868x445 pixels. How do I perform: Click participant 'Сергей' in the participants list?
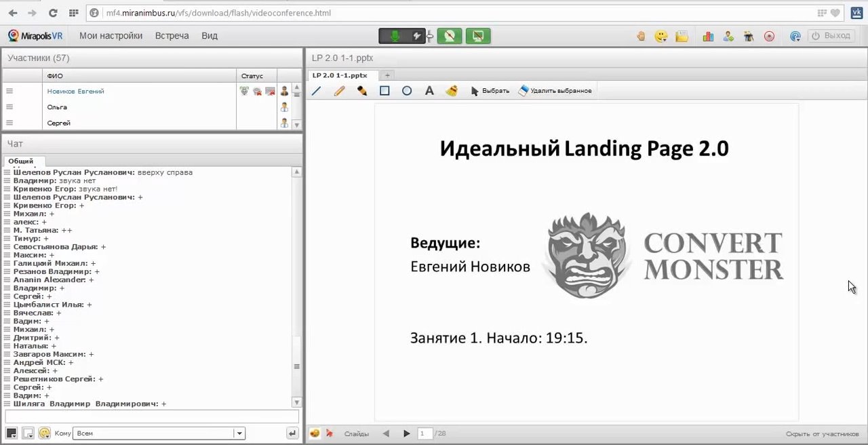point(58,123)
